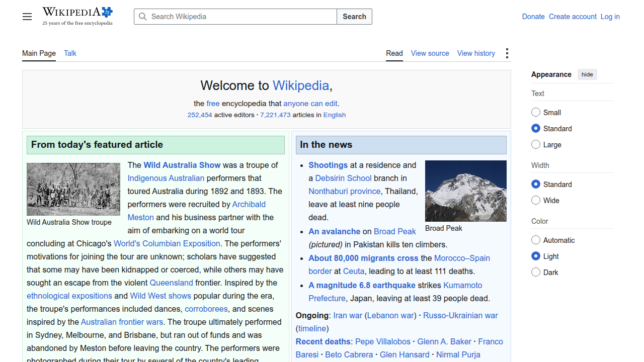Image resolution: width=644 pixels, height=362 pixels.
Task: Open An avalanche news link
Action: [335, 231]
